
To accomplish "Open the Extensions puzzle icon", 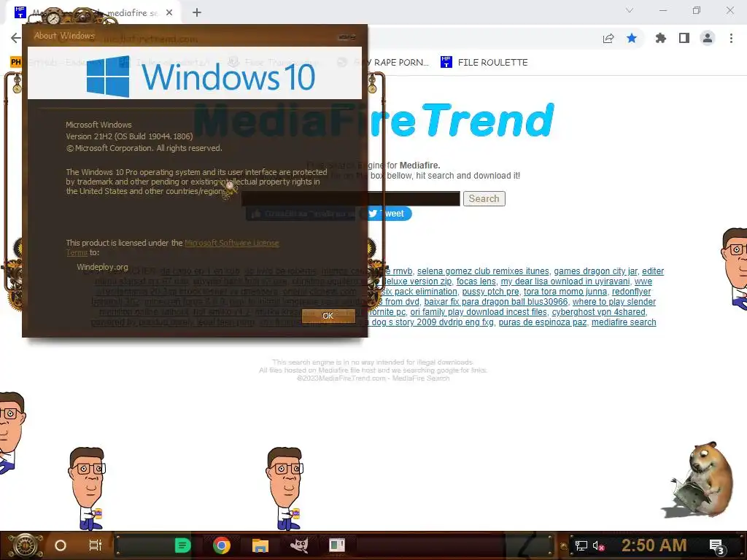I will [661, 38].
